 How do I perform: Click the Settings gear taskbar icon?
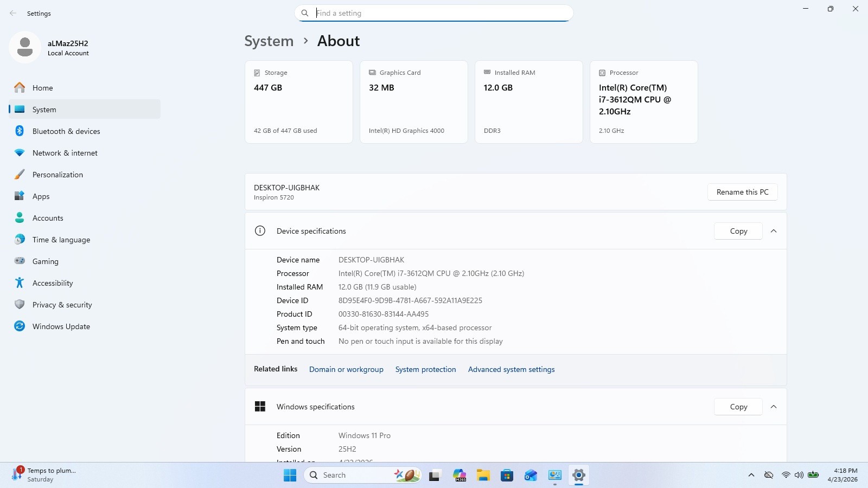click(578, 476)
